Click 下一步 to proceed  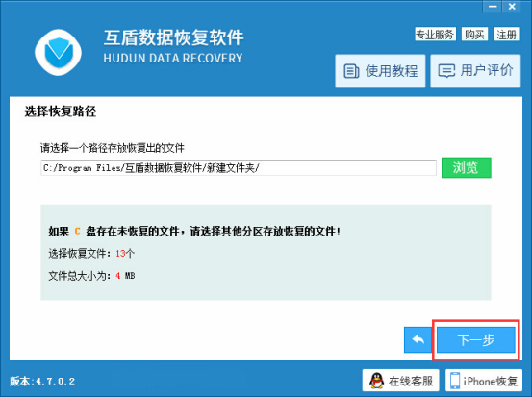[x=475, y=339]
